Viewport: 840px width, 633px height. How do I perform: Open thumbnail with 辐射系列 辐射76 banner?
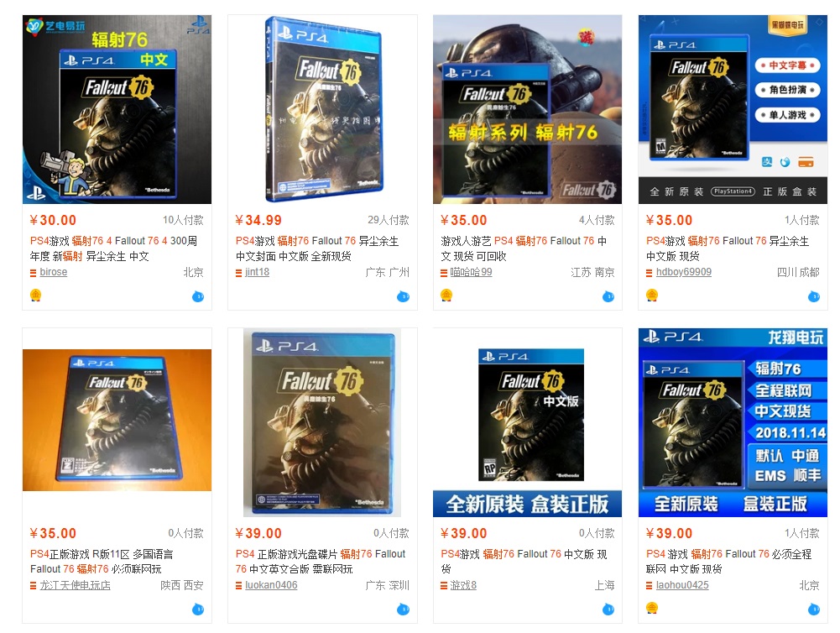527,109
